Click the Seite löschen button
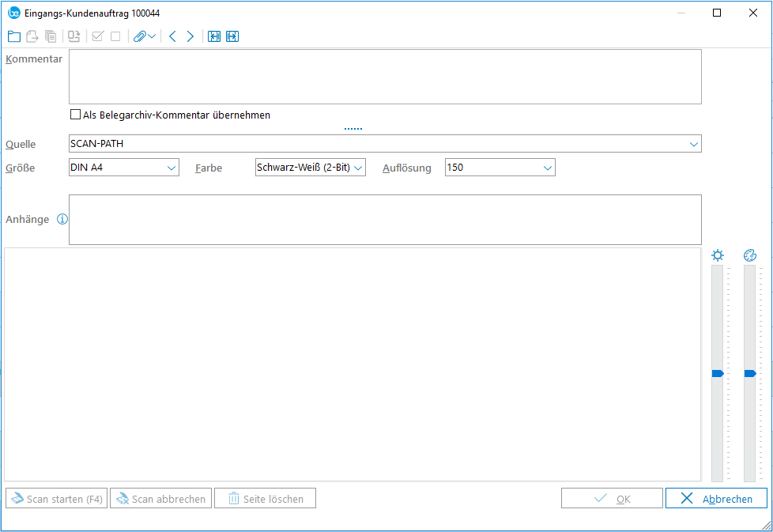The width and height of the screenshot is (773, 532). [x=265, y=499]
